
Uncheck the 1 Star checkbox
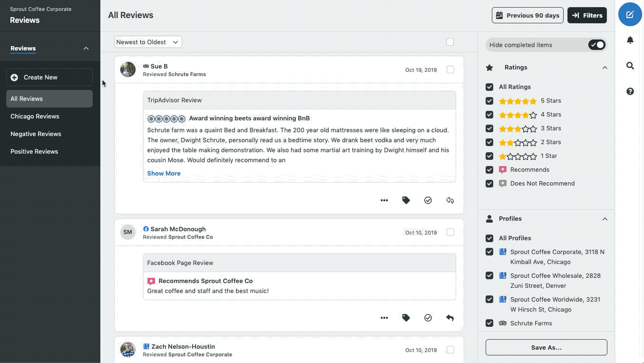pyautogui.click(x=489, y=156)
